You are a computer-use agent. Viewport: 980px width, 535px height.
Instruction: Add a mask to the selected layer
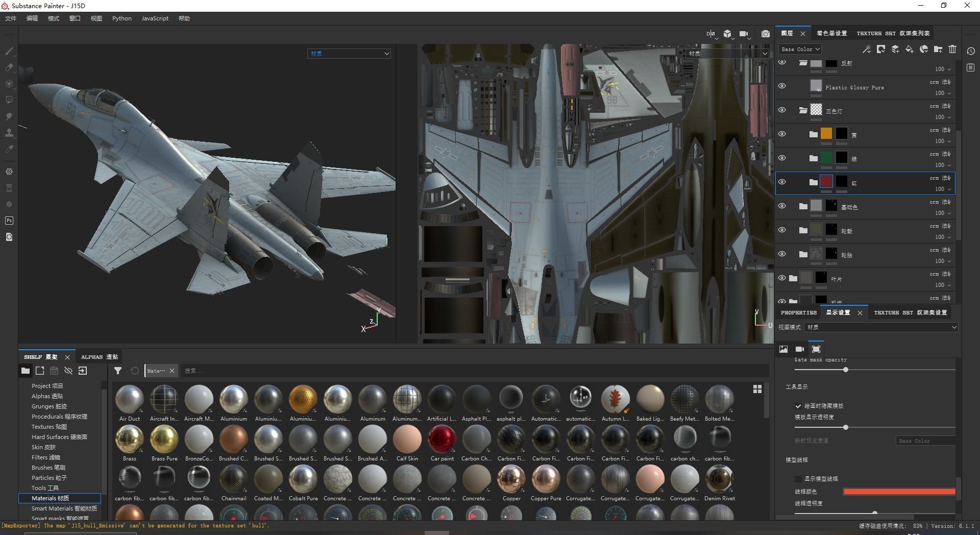coord(880,49)
